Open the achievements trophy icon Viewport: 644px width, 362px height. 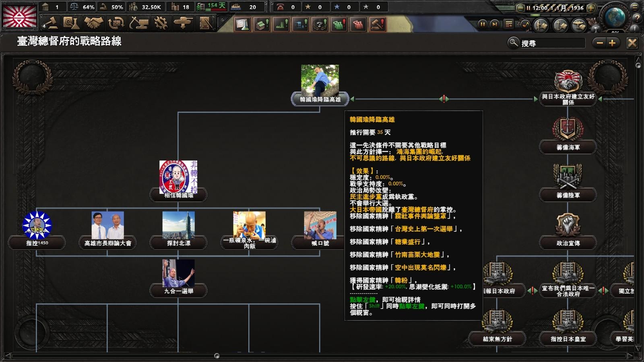[x=595, y=28]
